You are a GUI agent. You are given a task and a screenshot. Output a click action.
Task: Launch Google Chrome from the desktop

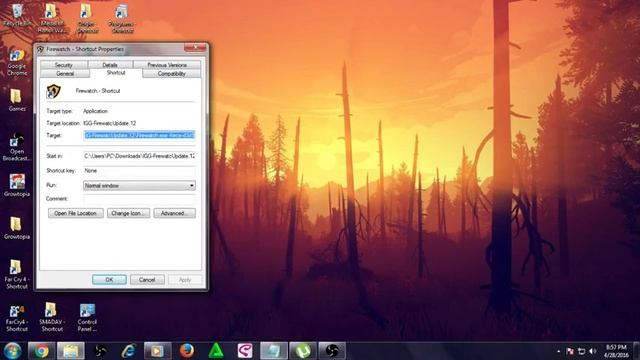tap(17, 62)
